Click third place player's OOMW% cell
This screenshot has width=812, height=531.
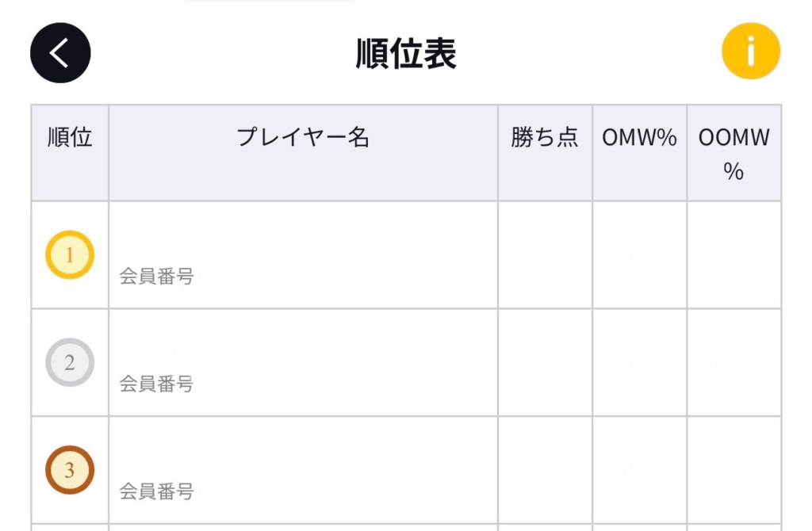[733, 470]
